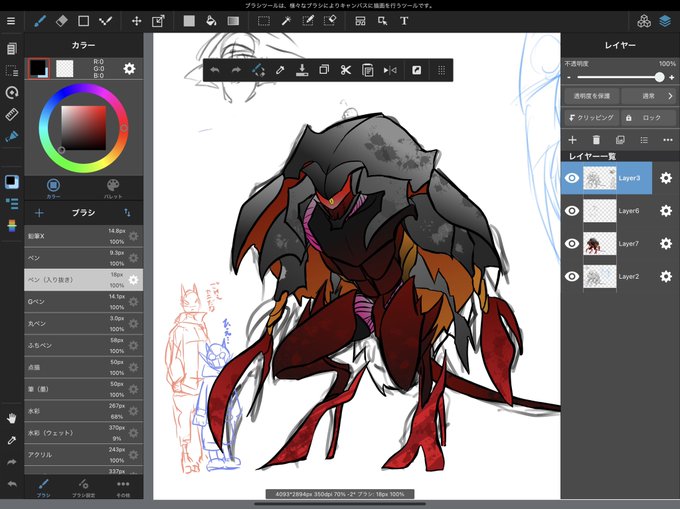Open color panel settings gear
Image resolution: width=680 pixels, height=509 pixels.
(x=129, y=69)
